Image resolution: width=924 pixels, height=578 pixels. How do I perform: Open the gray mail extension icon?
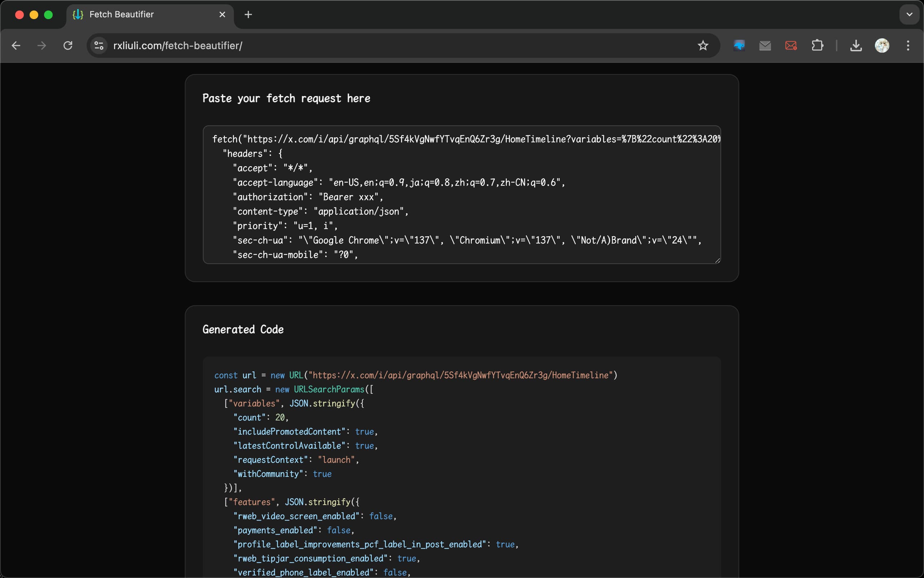(x=765, y=46)
